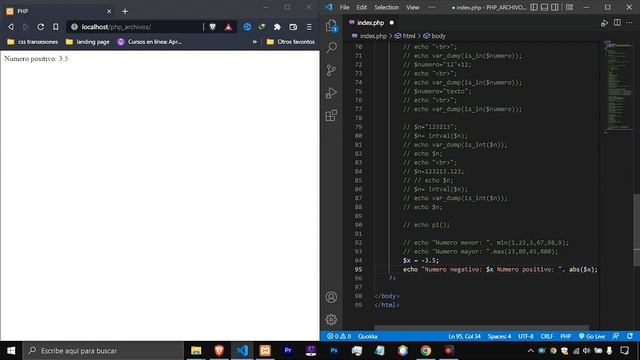The height and width of the screenshot is (360, 640).
Task: Open the Edit menu in VS Code
Action: [x=362, y=7]
